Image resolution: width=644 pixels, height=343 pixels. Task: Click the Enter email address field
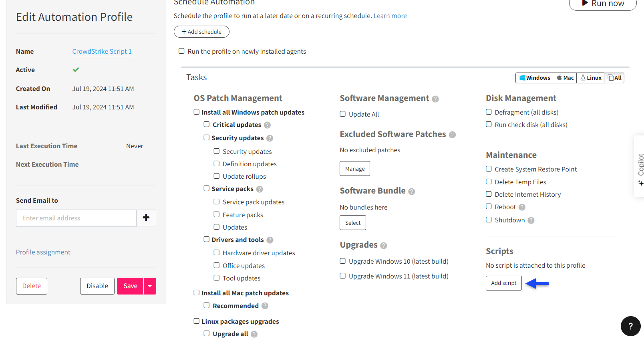76,218
